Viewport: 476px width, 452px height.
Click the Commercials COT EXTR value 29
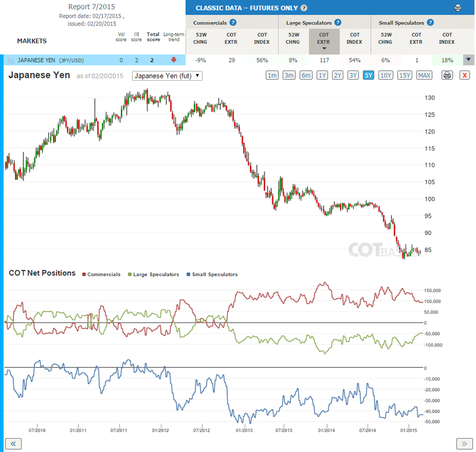point(231,60)
